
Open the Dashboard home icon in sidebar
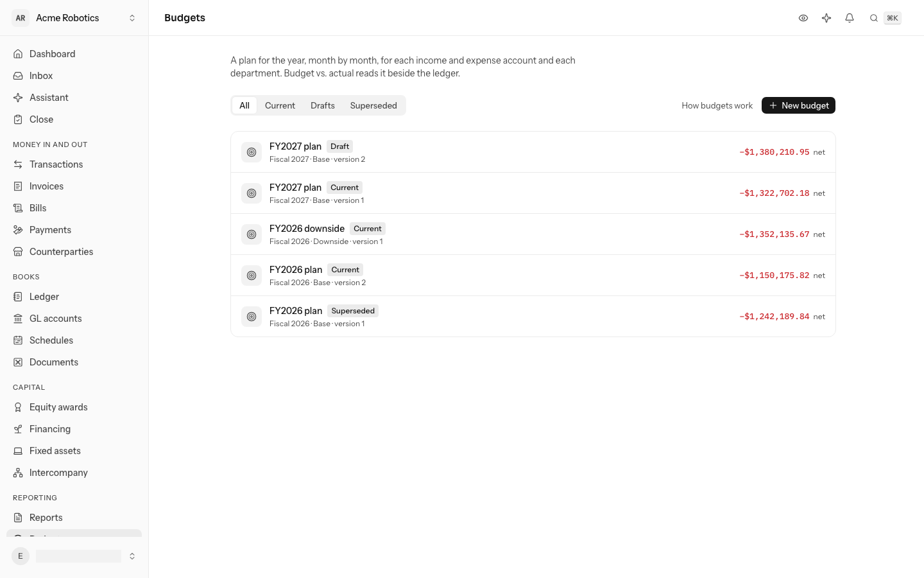point(18,54)
